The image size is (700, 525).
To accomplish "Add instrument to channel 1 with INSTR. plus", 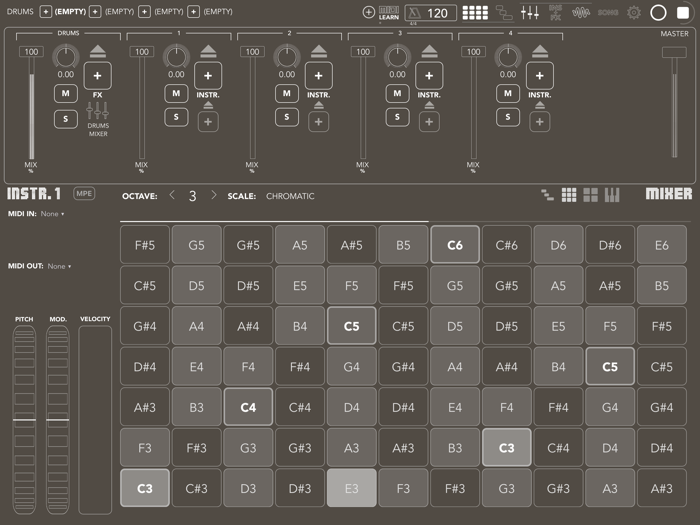I will tap(208, 75).
